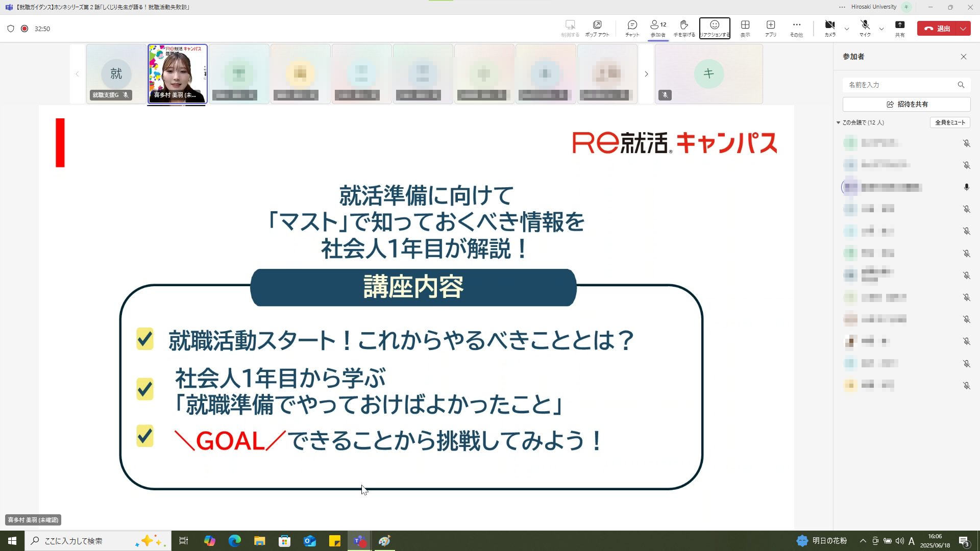This screenshot has height=551, width=980.
Task: Pop out shared content with ポップアウト
Action: (x=597, y=29)
